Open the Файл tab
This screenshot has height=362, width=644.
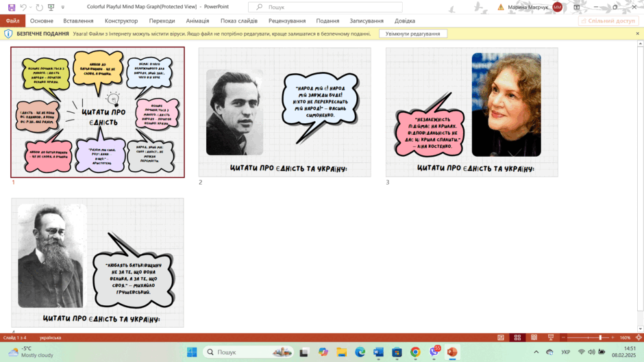click(12, 21)
